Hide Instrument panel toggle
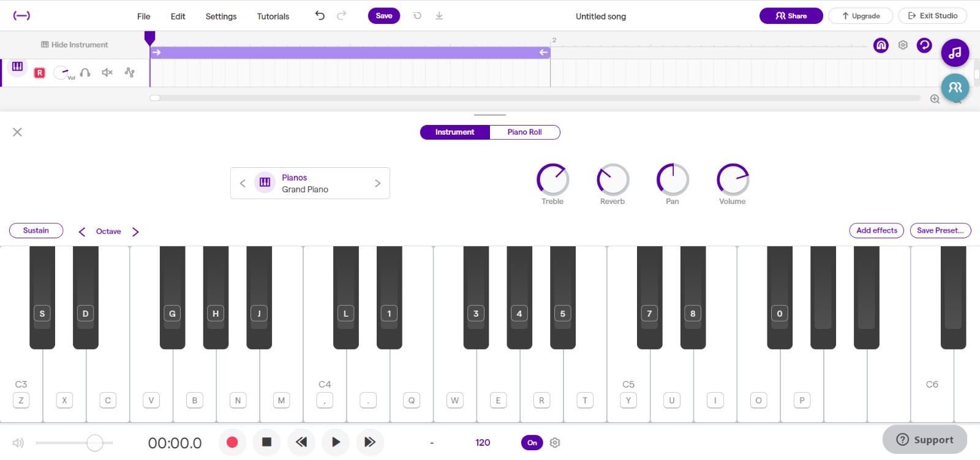The height and width of the screenshot is (460, 980). pos(74,45)
